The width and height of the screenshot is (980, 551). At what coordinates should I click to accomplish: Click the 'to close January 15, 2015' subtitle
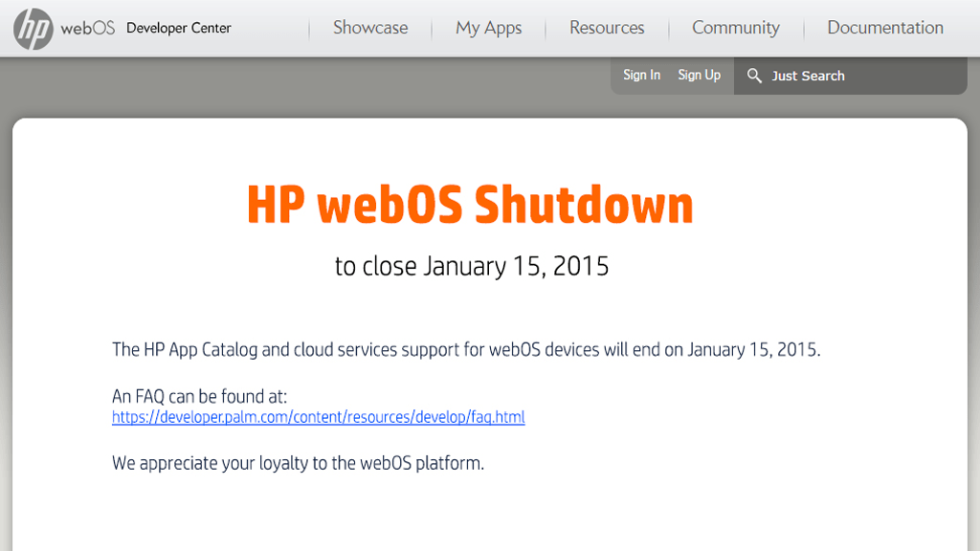click(x=472, y=266)
